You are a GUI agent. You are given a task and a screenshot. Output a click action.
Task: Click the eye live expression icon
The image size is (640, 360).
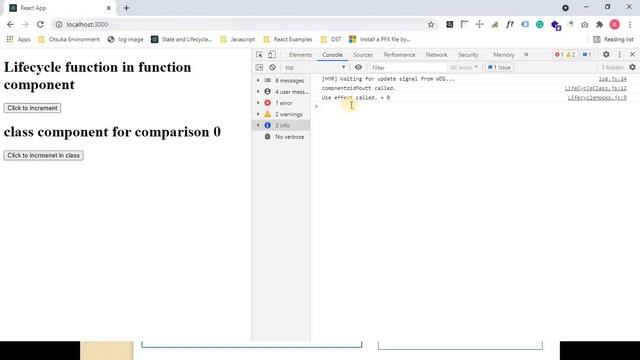[358, 67]
